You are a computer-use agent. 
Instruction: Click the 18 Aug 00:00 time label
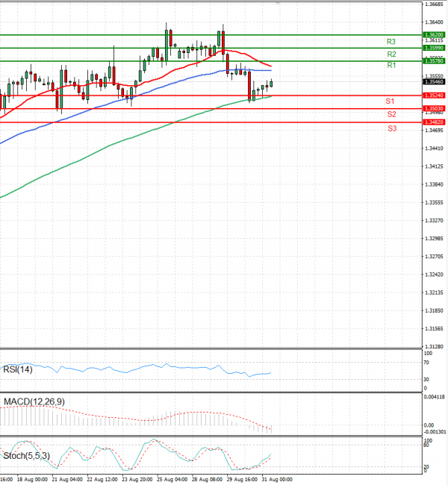[32, 480]
